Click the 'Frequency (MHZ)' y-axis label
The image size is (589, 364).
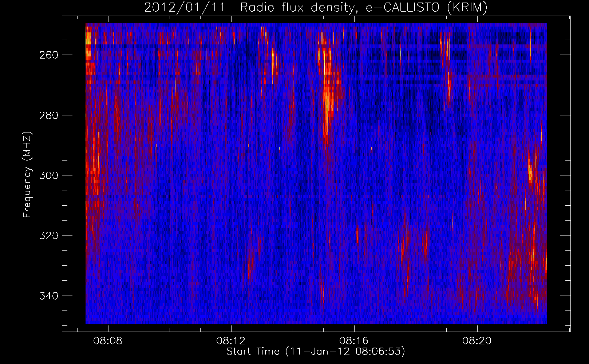(28, 175)
